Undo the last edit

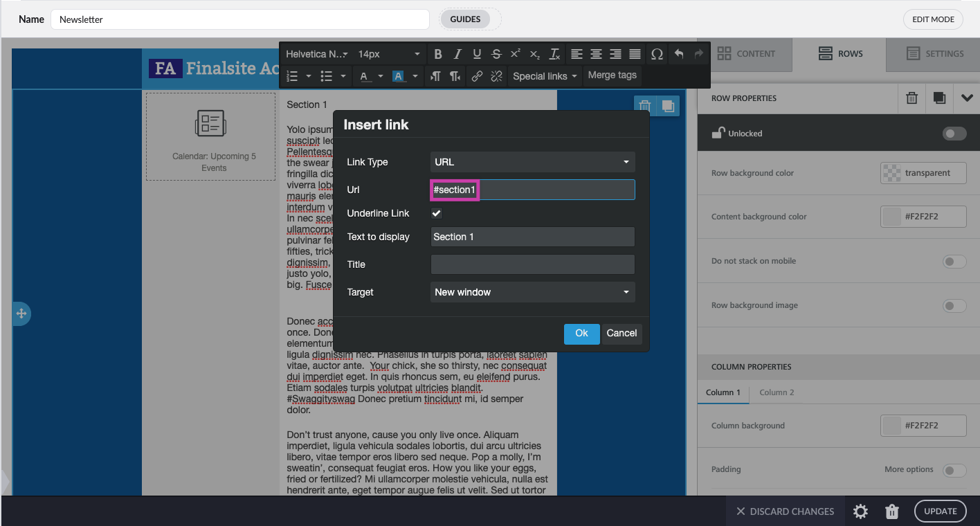pyautogui.click(x=678, y=54)
